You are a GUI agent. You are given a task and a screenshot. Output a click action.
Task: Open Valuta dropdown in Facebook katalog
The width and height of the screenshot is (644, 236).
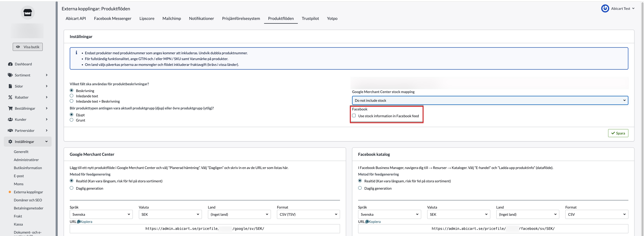coord(458,214)
